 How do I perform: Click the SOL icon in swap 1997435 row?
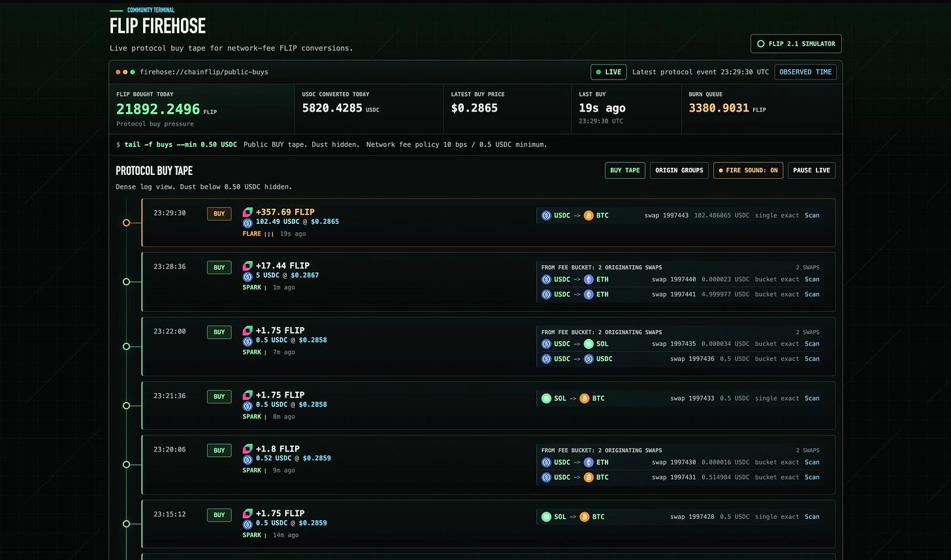(x=588, y=344)
